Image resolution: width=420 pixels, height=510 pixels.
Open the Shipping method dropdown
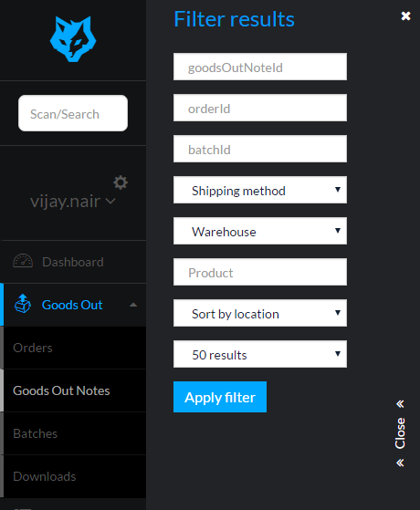point(260,190)
